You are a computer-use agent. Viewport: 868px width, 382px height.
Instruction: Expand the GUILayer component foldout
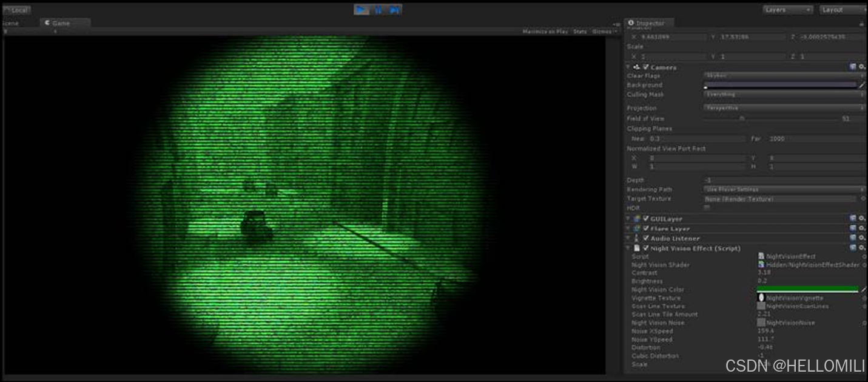(628, 219)
